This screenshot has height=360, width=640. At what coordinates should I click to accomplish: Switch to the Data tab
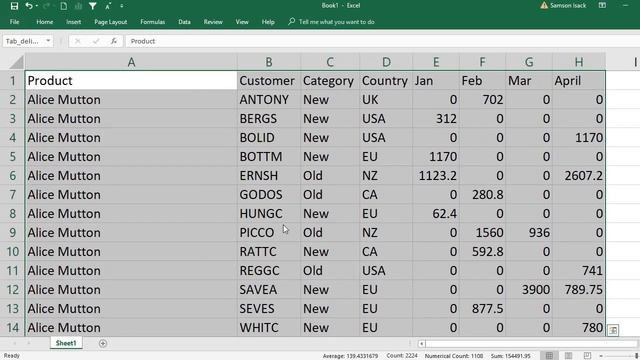click(x=184, y=22)
